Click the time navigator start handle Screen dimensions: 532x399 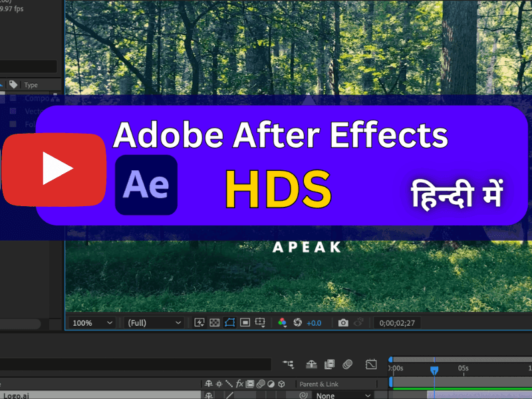click(x=390, y=359)
